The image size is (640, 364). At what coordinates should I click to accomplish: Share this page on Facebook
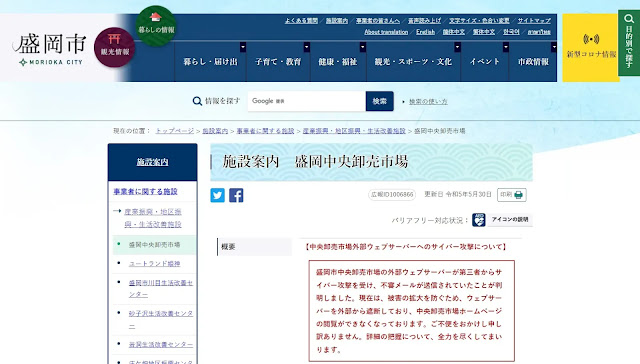pos(236,195)
